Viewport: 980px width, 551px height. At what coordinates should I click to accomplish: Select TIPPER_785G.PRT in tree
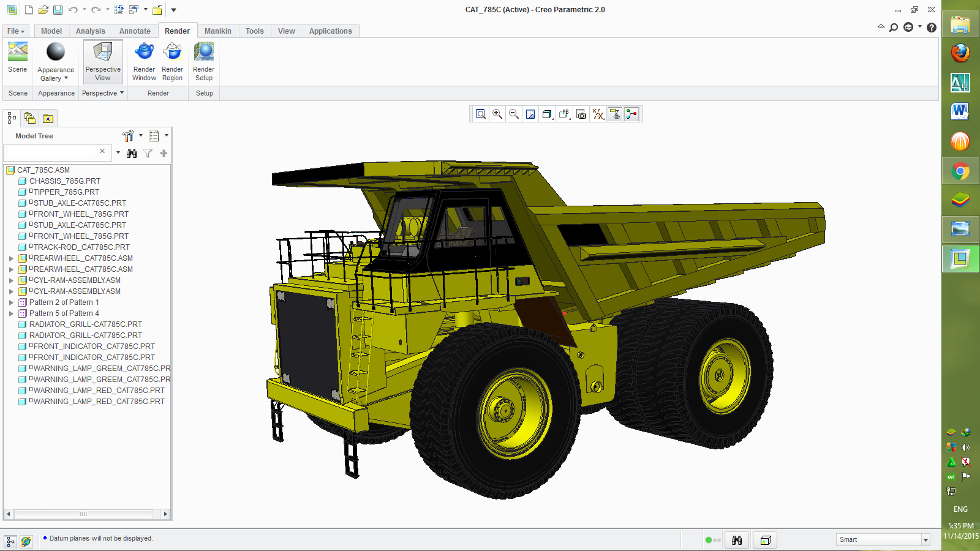[66, 192]
